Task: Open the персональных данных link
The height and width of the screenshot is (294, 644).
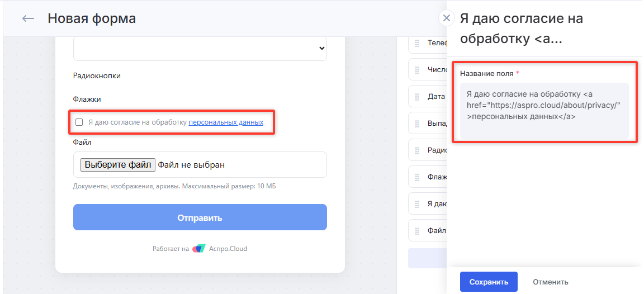Action: click(x=226, y=122)
